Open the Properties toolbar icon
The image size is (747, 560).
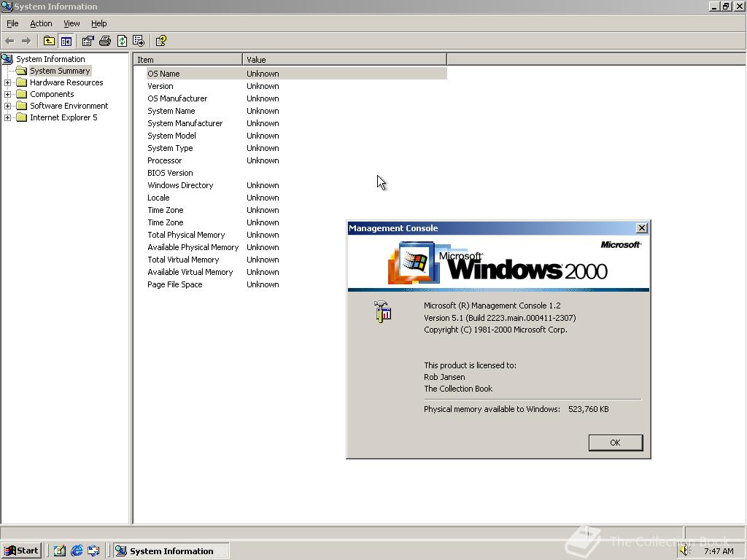point(88,41)
